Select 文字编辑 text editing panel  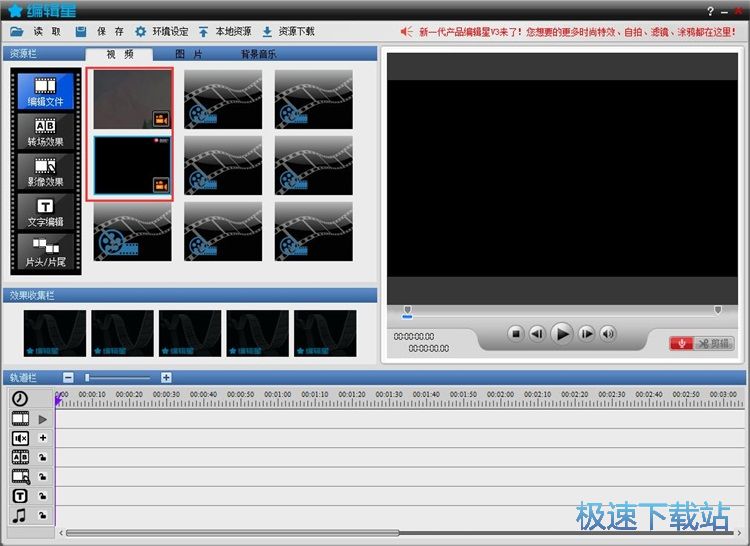click(45, 212)
